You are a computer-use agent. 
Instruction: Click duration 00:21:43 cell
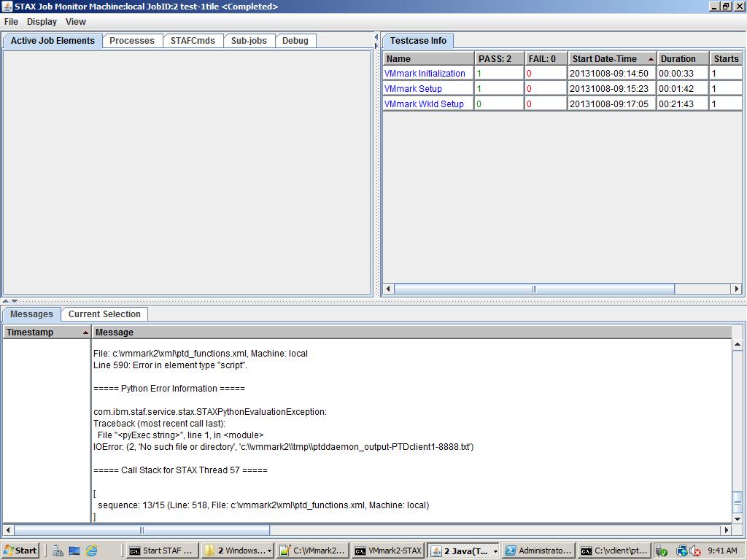[x=682, y=104]
